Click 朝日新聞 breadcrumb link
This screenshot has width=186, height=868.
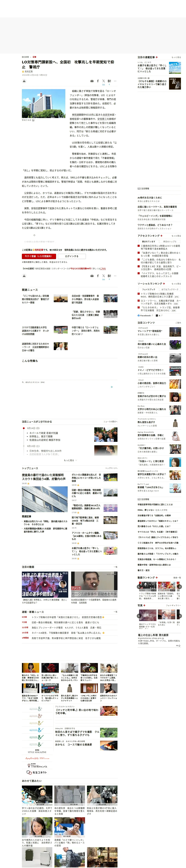tap(25, 57)
